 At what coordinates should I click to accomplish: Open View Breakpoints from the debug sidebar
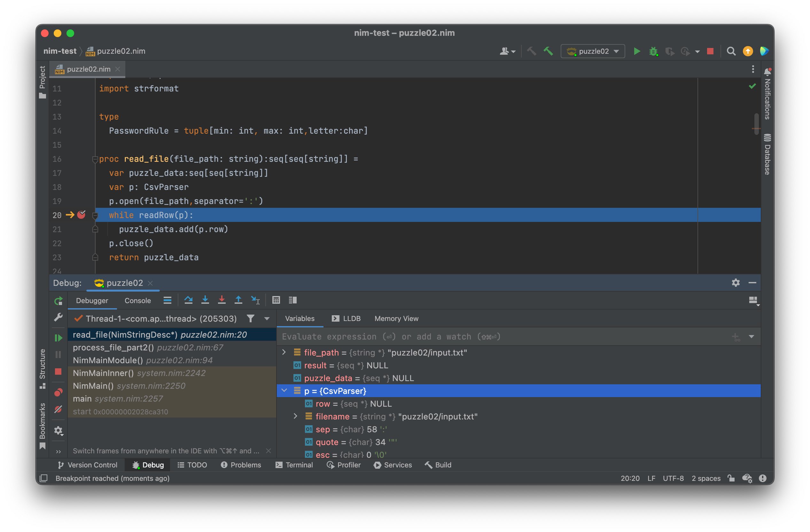point(58,392)
